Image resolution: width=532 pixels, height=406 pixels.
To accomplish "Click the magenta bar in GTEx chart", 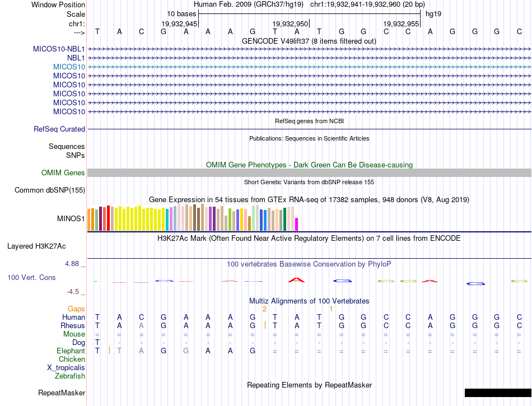I will coord(297,224).
